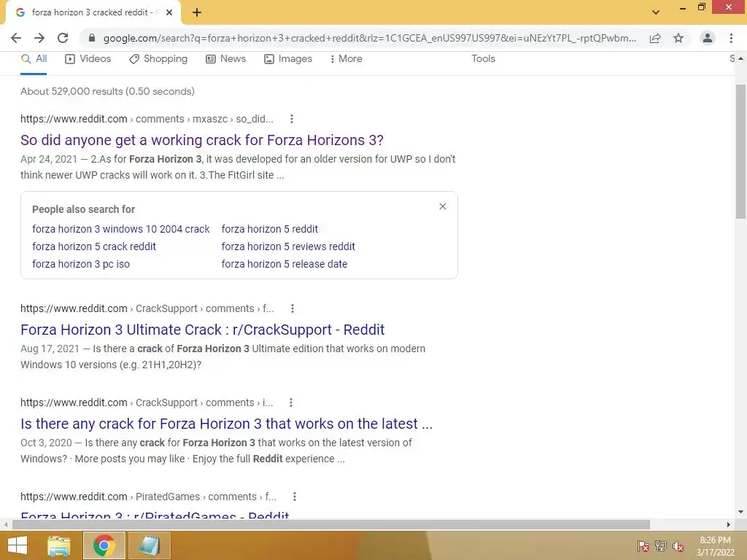Click the People also search for heading
Image resolution: width=747 pixels, height=560 pixels.
83,209
